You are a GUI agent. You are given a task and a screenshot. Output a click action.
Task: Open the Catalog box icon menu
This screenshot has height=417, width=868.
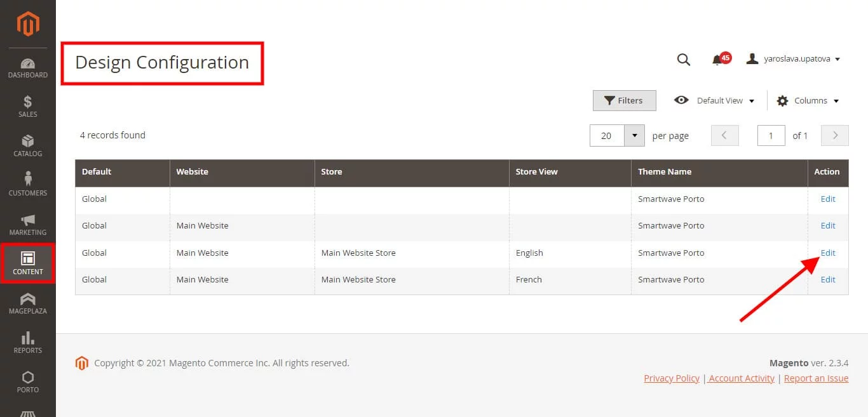click(x=28, y=146)
